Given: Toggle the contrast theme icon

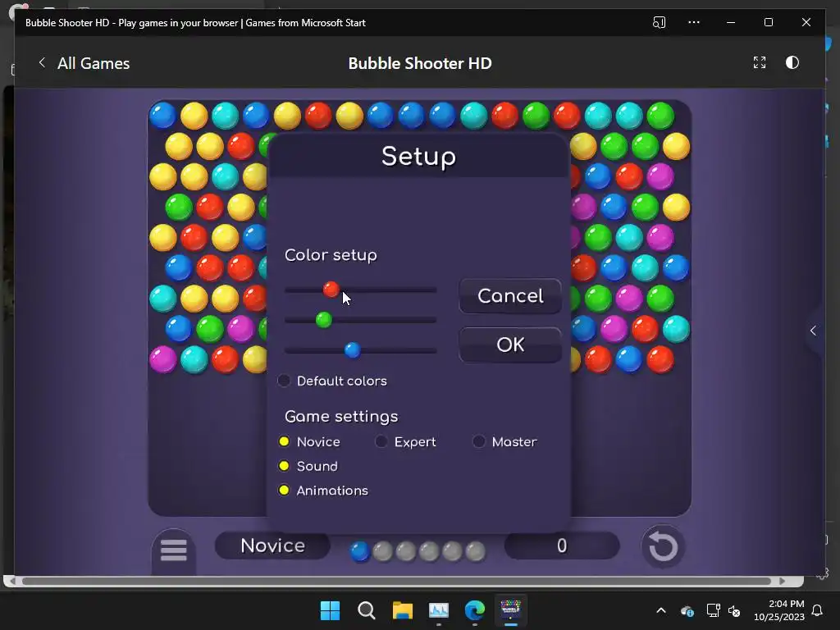Looking at the screenshot, I should coord(792,62).
